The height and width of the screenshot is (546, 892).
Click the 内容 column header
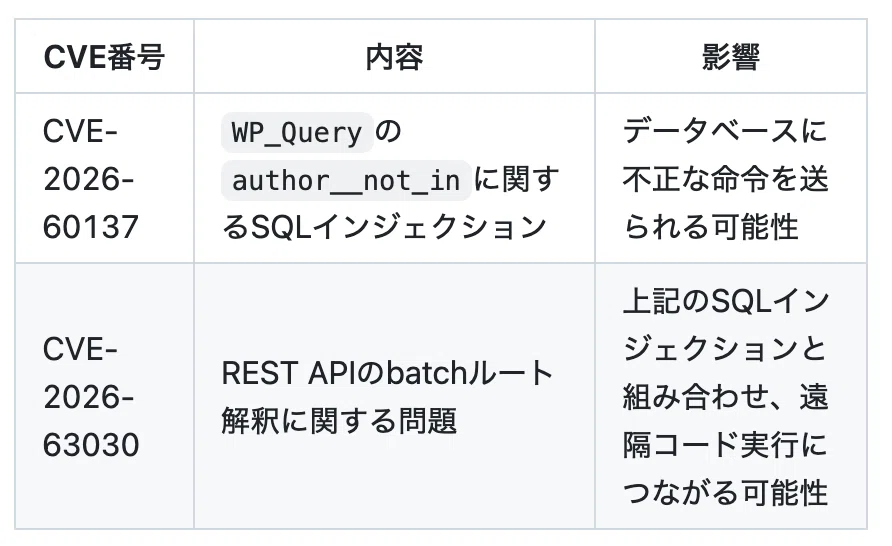pyautogui.click(x=394, y=57)
